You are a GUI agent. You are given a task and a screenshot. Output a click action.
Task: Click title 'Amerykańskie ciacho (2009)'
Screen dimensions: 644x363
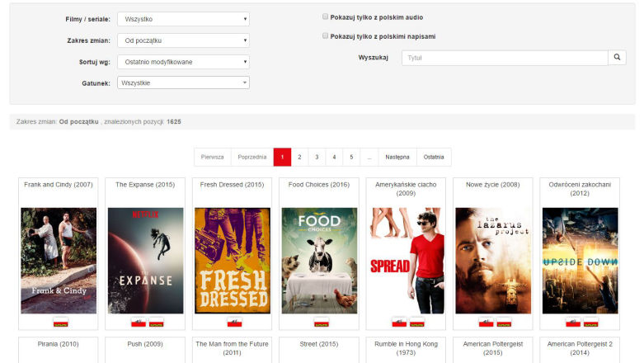point(406,189)
